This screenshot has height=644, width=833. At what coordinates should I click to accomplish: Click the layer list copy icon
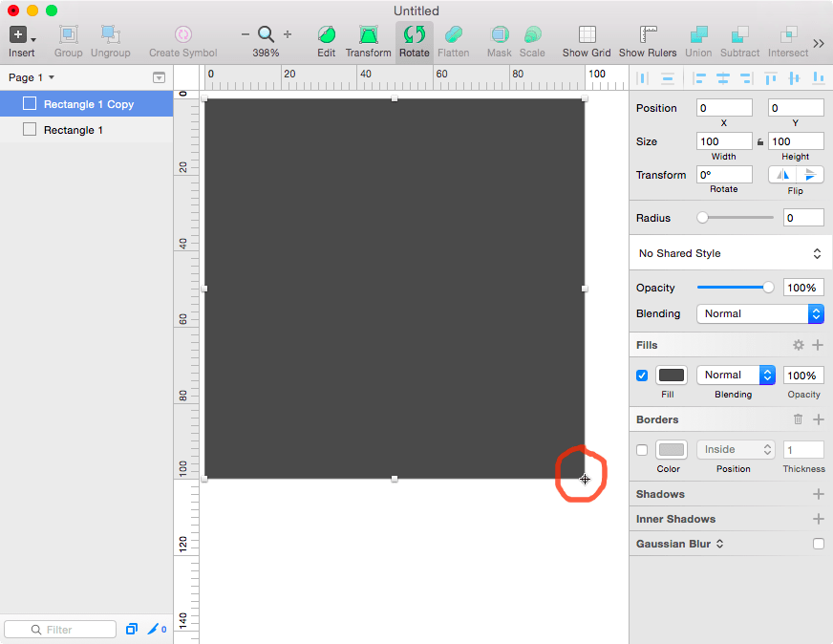[131, 629]
